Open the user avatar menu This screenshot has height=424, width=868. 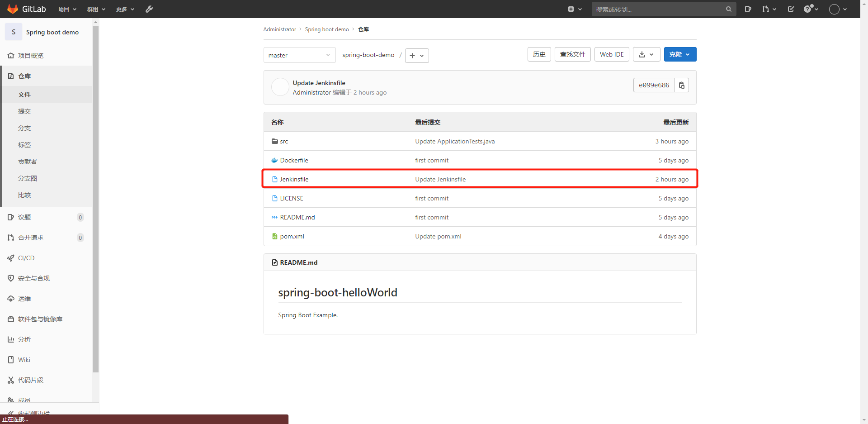tap(838, 9)
